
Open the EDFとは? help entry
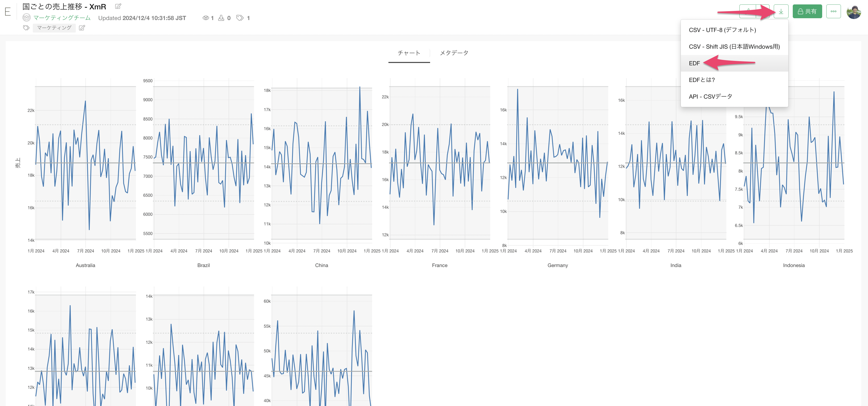click(x=702, y=80)
